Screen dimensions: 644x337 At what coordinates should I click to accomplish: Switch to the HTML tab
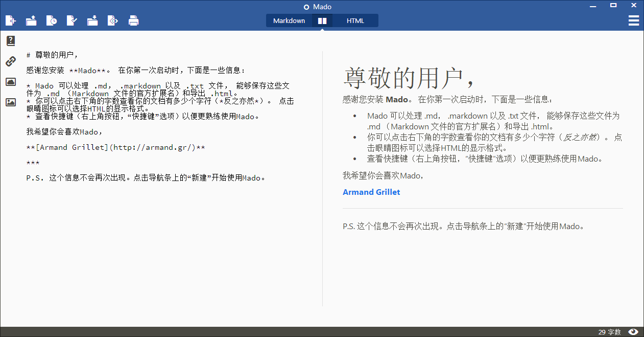point(355,21)
